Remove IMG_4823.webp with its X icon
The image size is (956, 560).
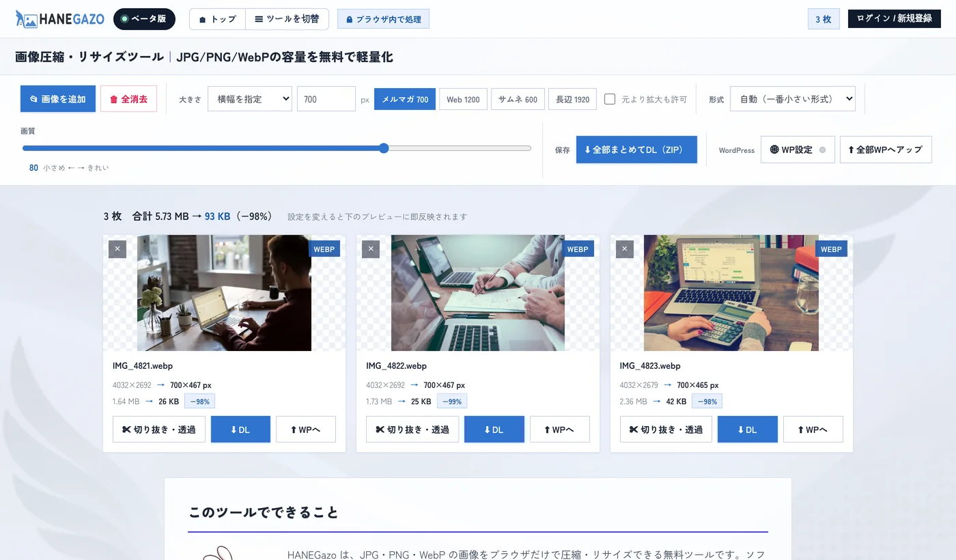625,249
